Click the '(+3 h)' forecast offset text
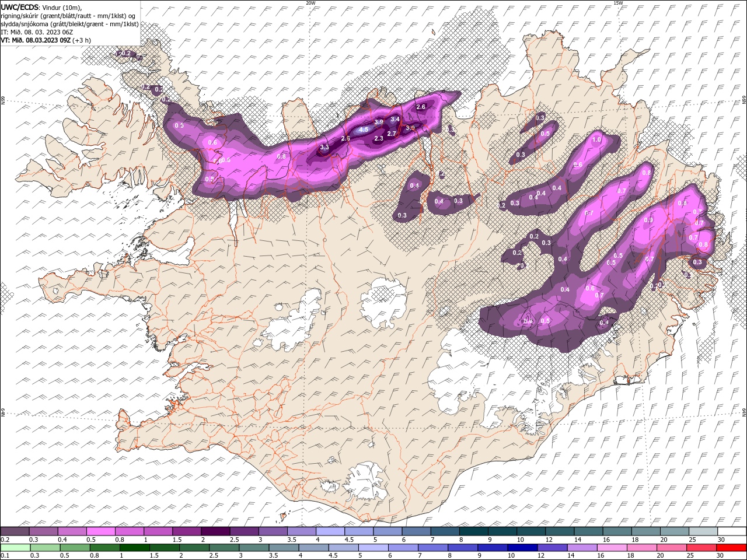This screenshot has width=747, height=560. pyautogui.click(x=82, y=40)
